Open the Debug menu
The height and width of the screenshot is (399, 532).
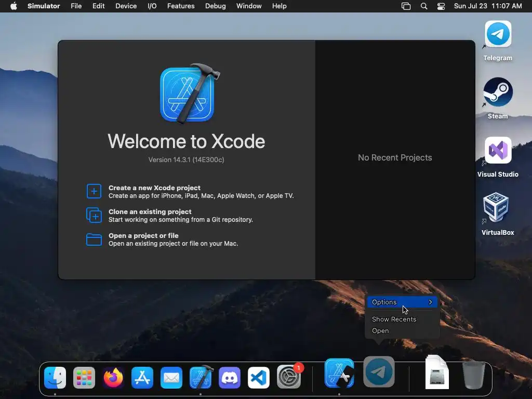(216, 6)
